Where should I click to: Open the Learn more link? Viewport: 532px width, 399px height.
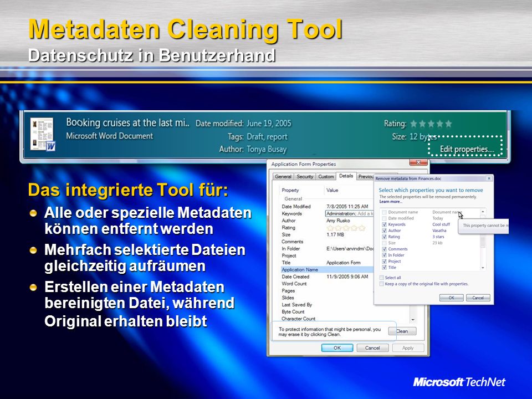391,202
